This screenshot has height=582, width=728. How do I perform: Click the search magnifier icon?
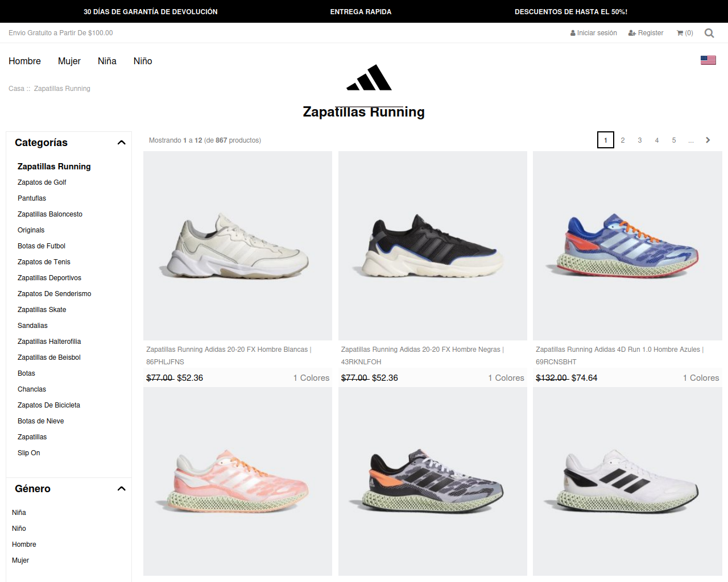709,33
